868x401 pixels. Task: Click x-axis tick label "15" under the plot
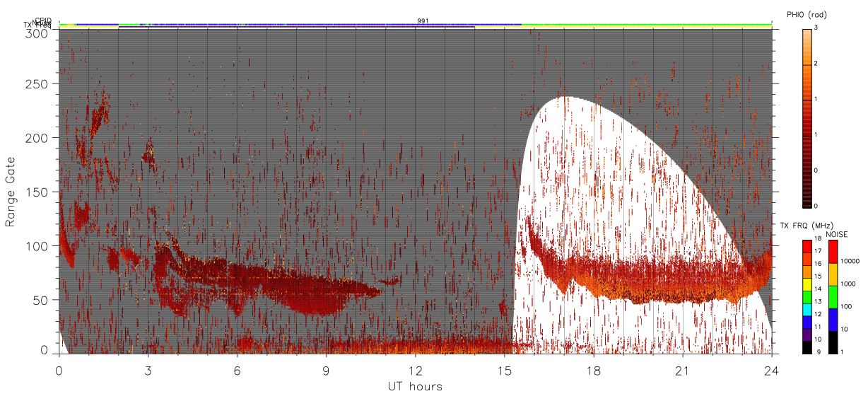505,371
